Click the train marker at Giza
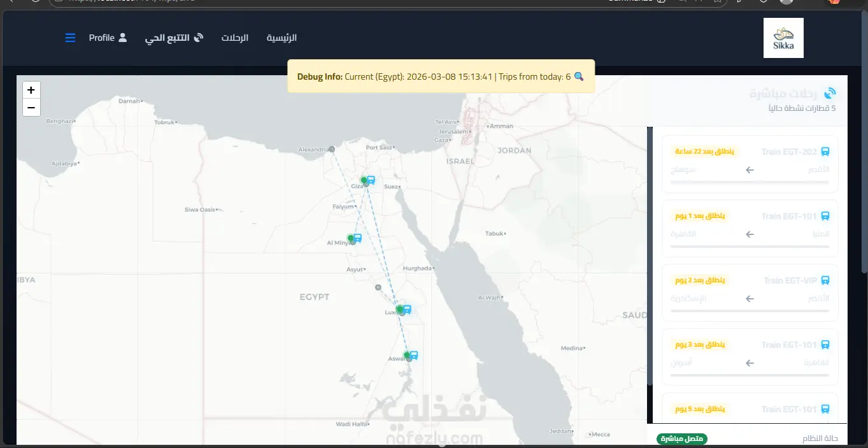This screenshot has height=448, width=868. [x=371, y=180]
